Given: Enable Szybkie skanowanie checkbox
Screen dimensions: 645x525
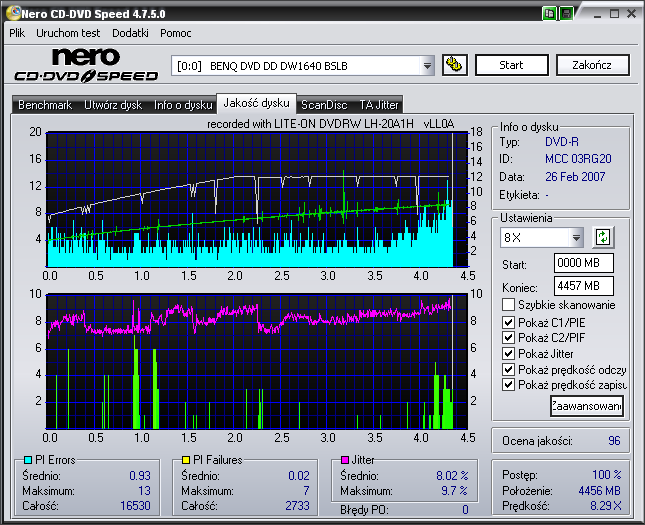Looking at the screenshot, I should 508,305.
